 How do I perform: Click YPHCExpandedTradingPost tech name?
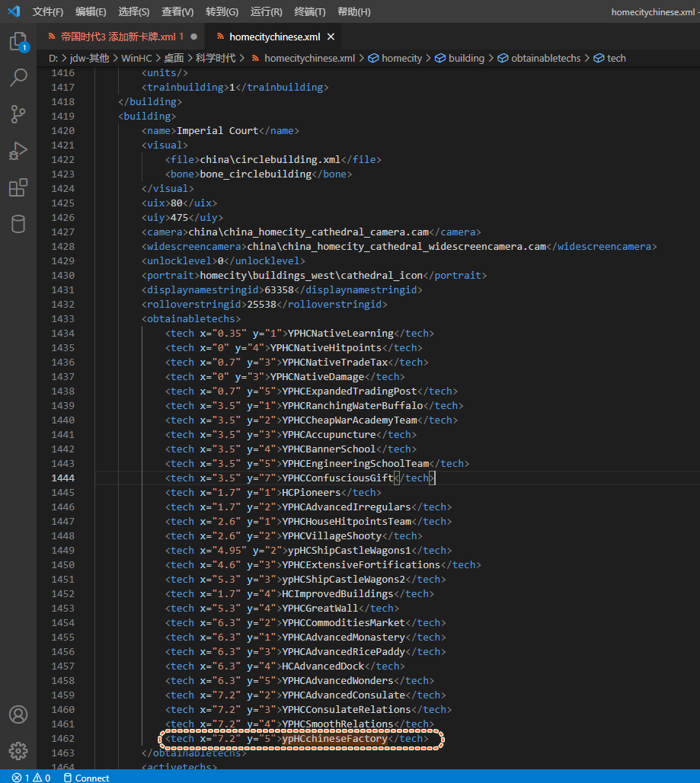point(350,391)
